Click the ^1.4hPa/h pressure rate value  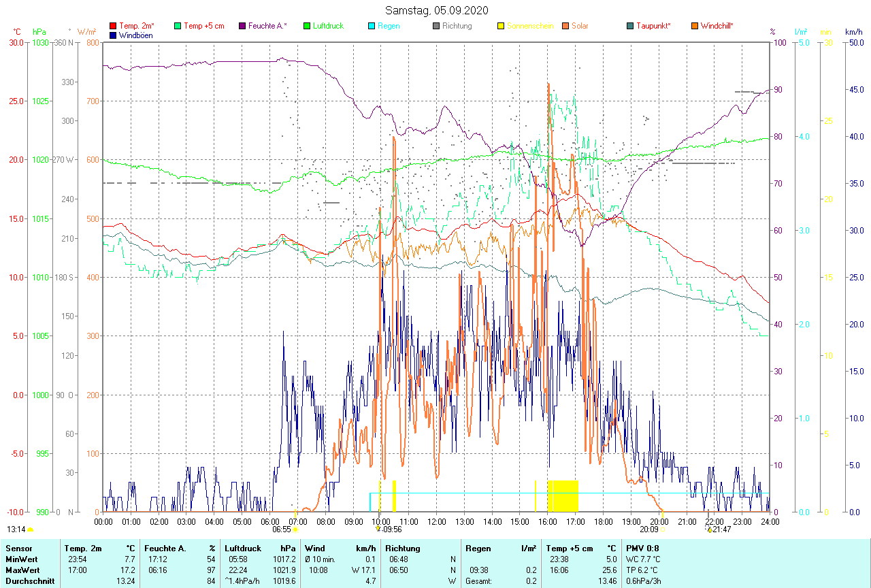click(242, 581)
